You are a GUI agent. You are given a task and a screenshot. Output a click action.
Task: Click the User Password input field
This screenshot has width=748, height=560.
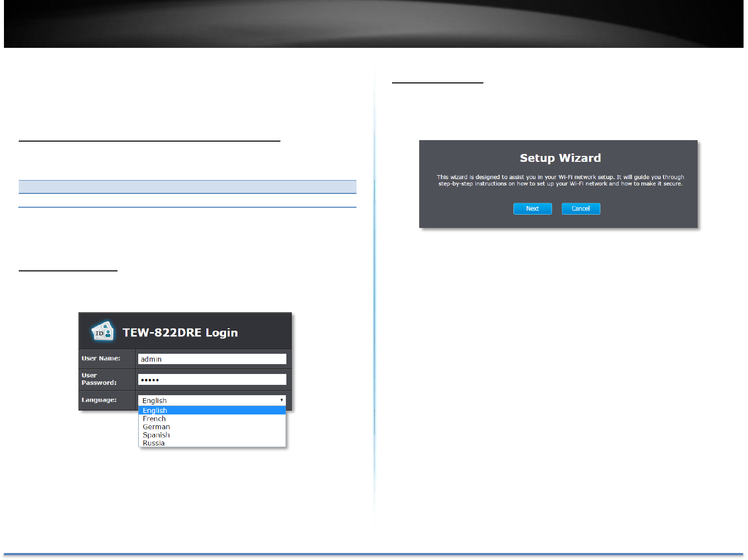[x=212, y=379]
